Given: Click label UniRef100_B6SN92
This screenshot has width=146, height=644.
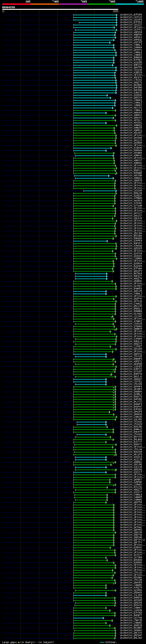Looking at the screenshot, I should click(131, 85).
